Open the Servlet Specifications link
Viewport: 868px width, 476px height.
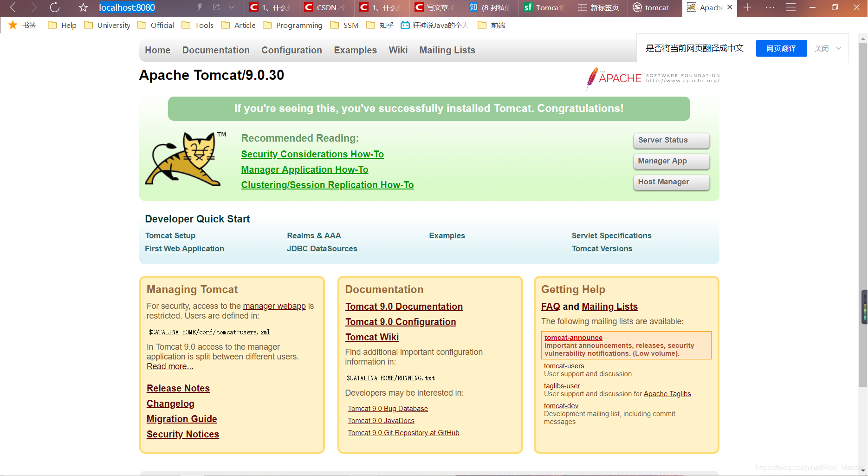[611, 235]
